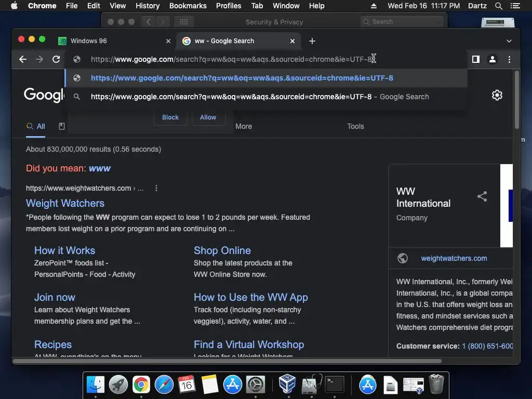Open the File menu
Image resolution: width=532 pixels, height=399 pixels.
[72, 6]
